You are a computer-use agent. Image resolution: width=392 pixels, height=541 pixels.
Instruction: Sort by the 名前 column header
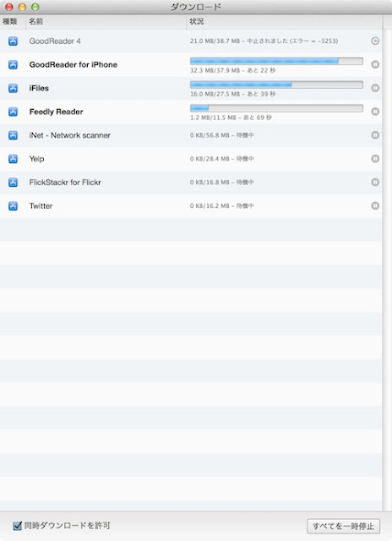click(x=106, y=21)
